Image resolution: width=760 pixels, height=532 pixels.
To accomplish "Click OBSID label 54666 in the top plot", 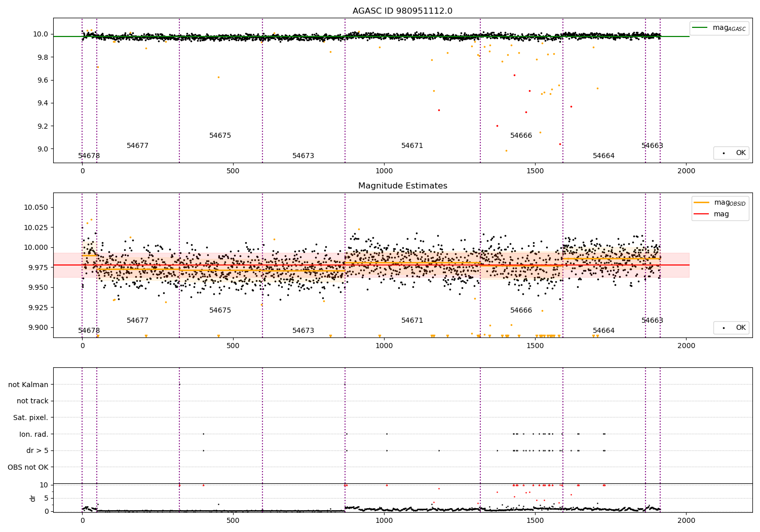I will (521, 136).
